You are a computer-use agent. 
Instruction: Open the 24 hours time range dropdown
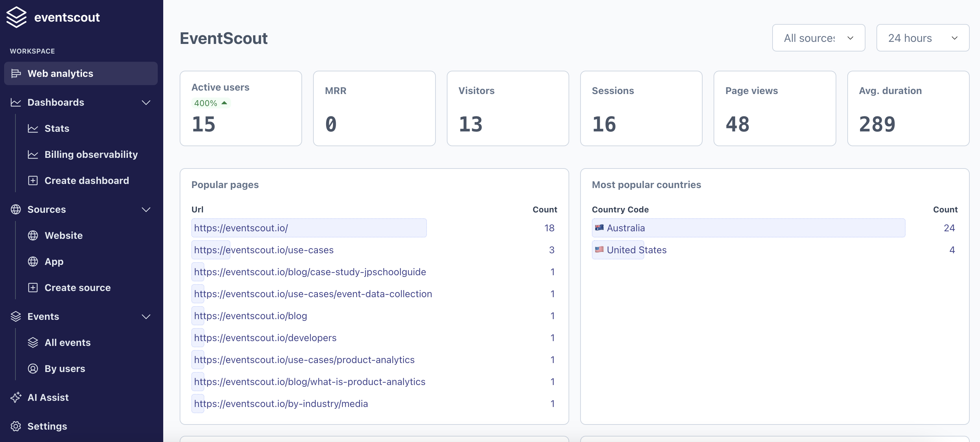click(x=922, y=38)
